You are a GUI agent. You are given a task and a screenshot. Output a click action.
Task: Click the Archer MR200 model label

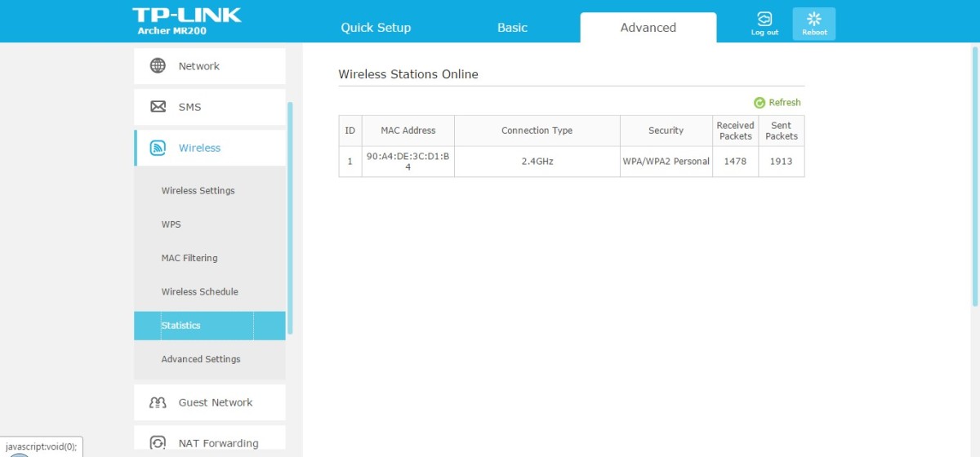pos(171,32)
